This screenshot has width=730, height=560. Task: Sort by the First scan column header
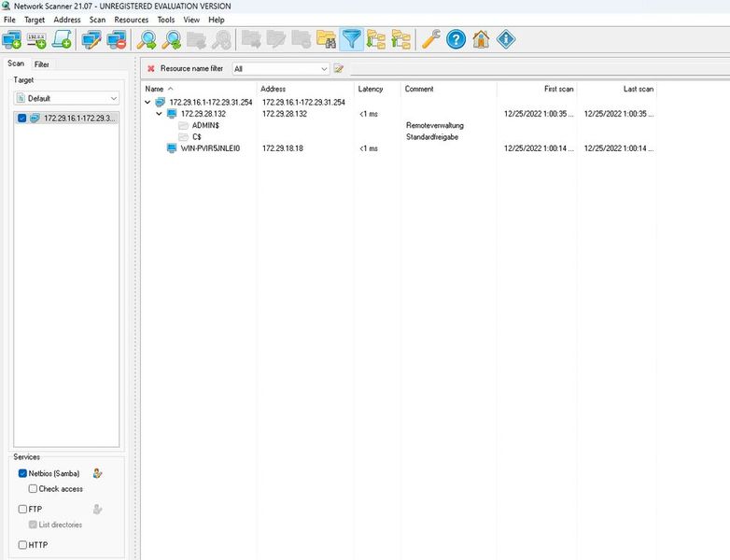[537, 89]
